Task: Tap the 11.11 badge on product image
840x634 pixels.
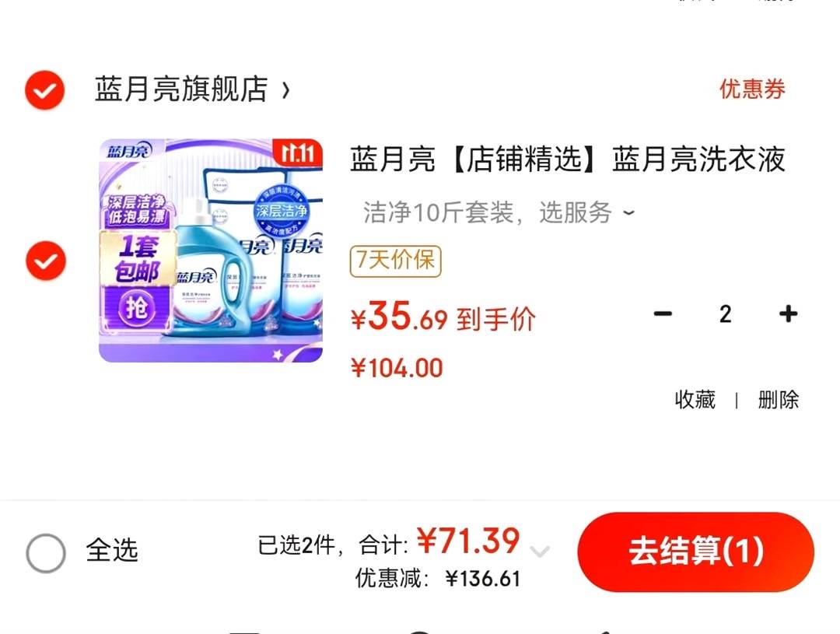Action: click(x=298, y=152)
